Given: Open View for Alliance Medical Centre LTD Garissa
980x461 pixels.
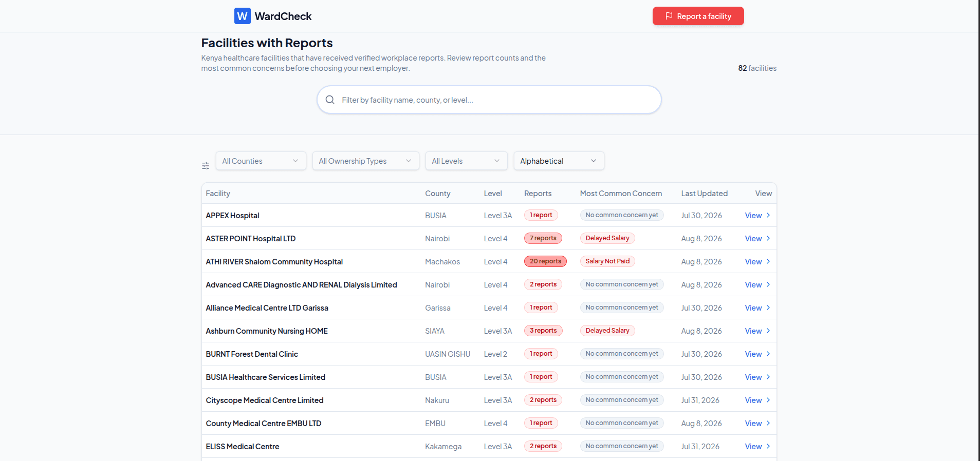Looking at the screenshot, I should [x=757, y=308].
